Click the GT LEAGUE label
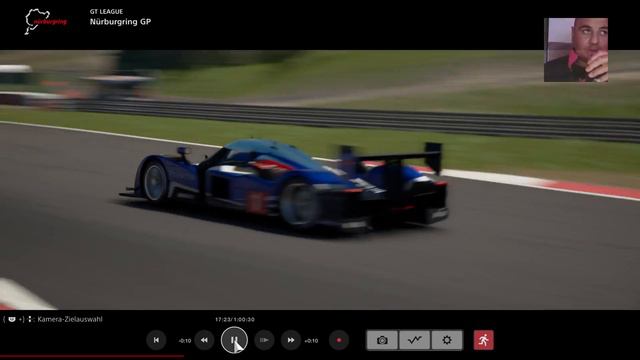The image size is (640, 360). pos(107,11)
